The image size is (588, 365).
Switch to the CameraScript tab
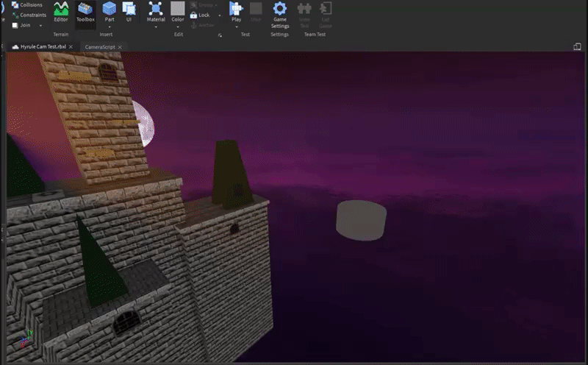pyautogui.click(x=100, y=47)
